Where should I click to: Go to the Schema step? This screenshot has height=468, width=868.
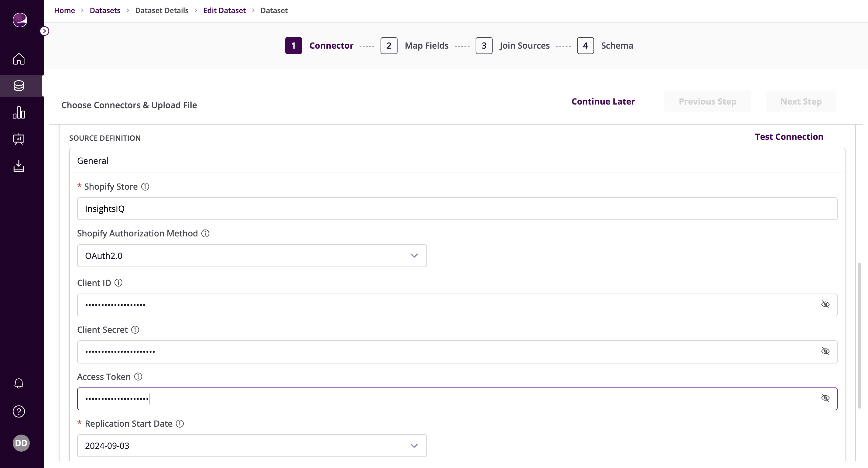[617, 45]
